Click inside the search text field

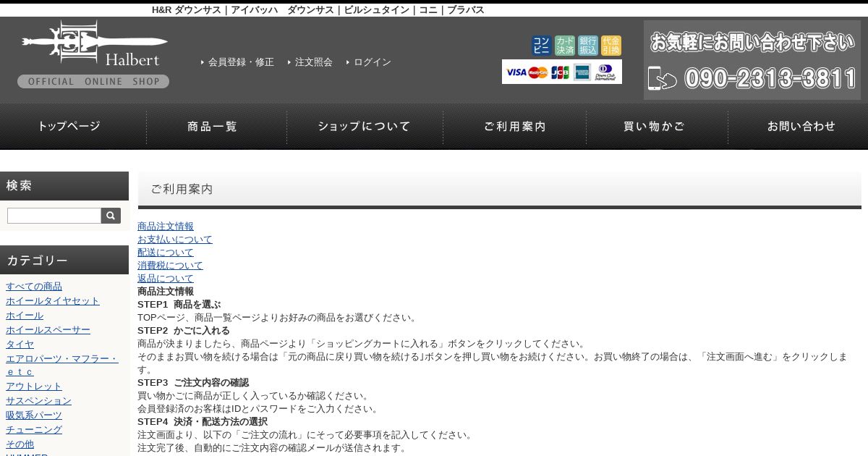click(54, 216)
